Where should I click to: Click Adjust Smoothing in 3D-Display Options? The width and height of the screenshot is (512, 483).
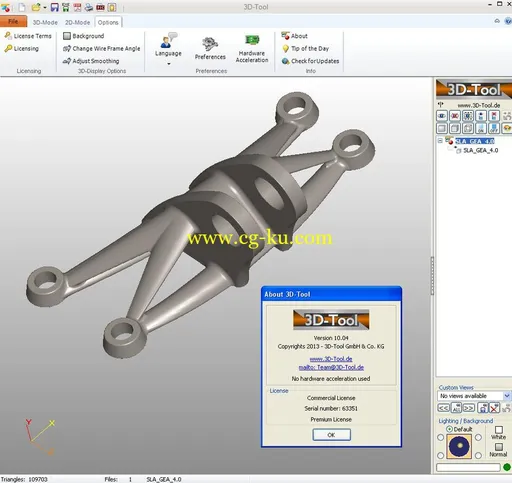(91, 61)
